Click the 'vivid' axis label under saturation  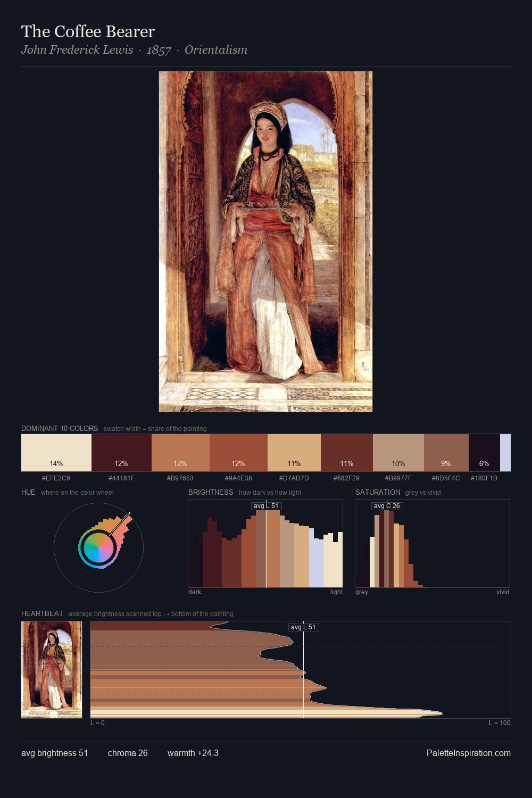[x=503, y=592]
